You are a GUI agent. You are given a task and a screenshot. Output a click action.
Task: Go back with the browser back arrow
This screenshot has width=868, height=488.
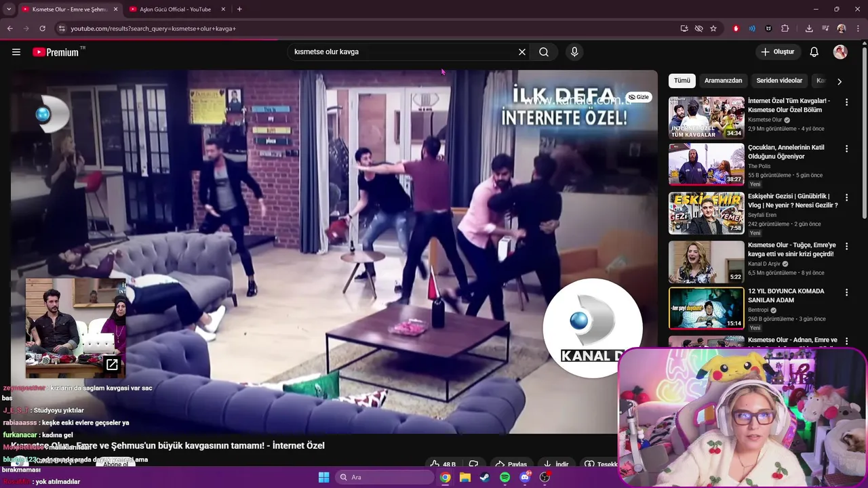tap(10, 28)
